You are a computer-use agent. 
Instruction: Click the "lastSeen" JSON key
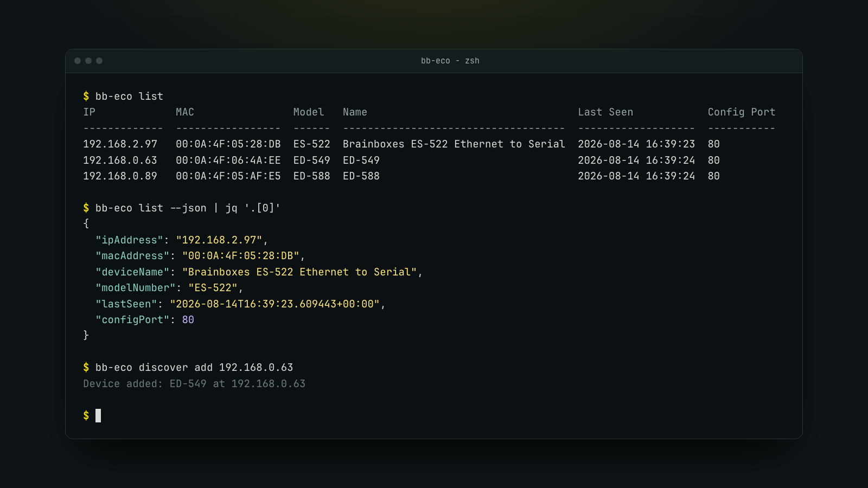coord(126,304)
